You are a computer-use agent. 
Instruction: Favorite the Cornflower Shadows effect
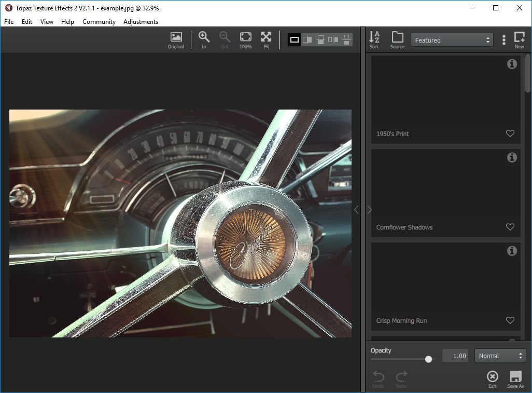pos(510,227)
